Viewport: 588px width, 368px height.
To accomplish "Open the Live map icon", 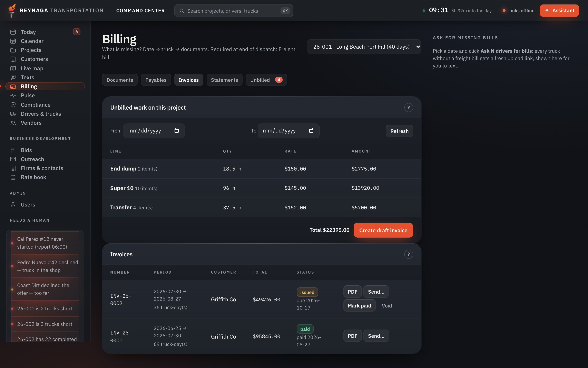I will [x=13, y=68].
